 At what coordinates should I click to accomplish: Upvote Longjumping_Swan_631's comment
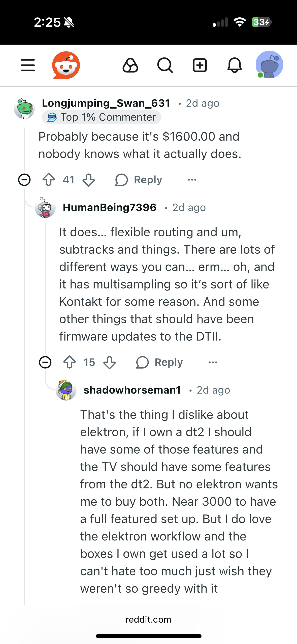(49, 180)
